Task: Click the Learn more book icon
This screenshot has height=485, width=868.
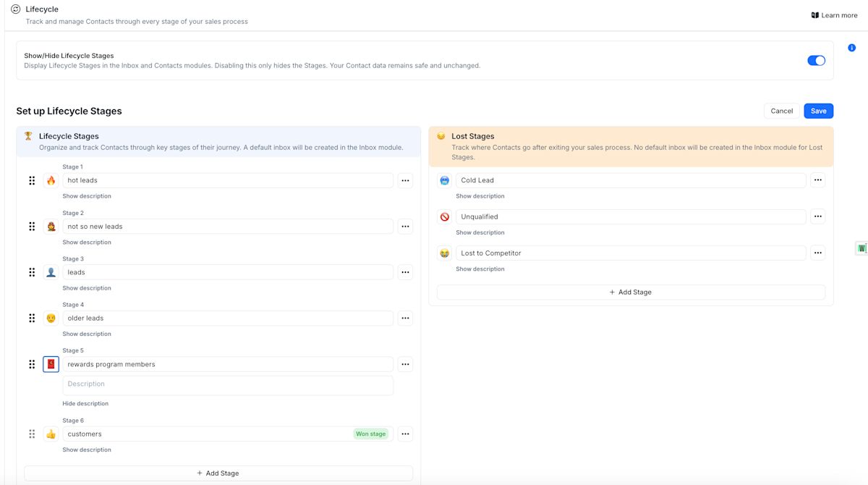Action: pyautogui.click(x=814, y=14)
